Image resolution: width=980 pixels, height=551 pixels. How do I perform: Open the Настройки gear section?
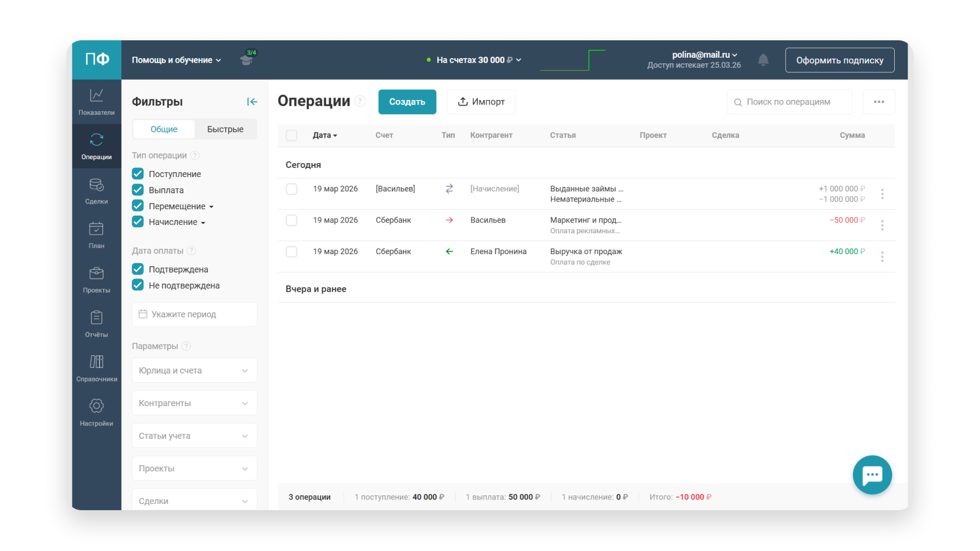(96, 413)
